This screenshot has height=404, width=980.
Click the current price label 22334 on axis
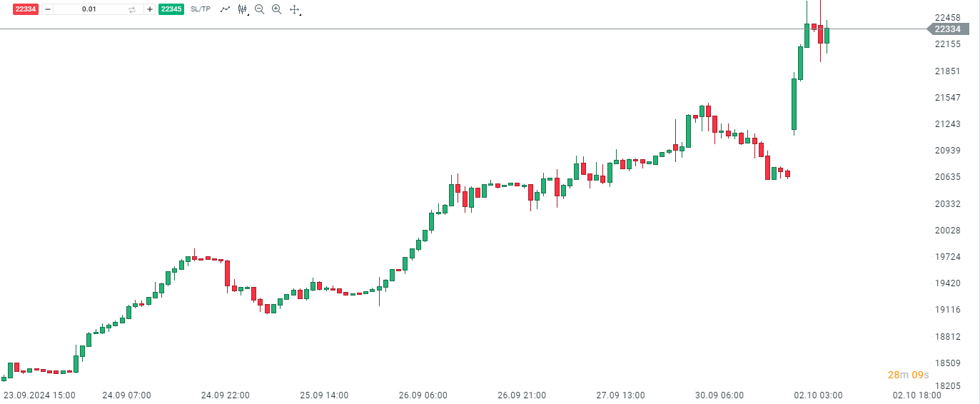[x=948, y=29]
